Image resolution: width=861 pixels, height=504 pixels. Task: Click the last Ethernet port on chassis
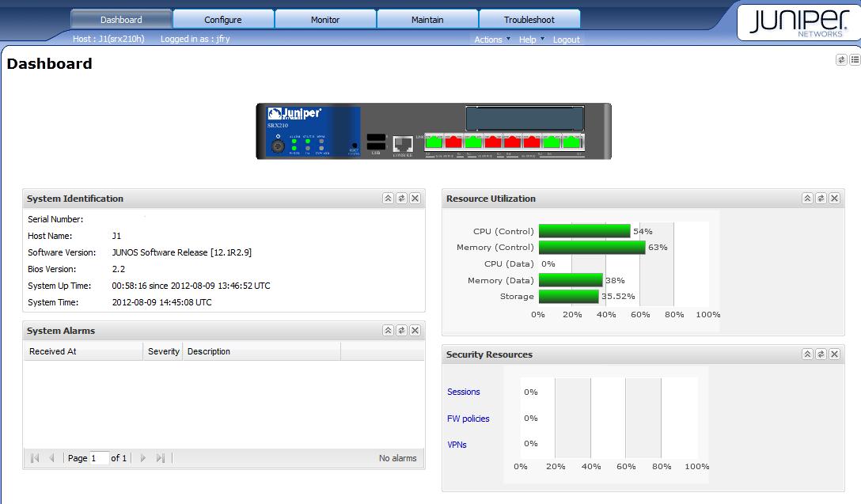573,142
